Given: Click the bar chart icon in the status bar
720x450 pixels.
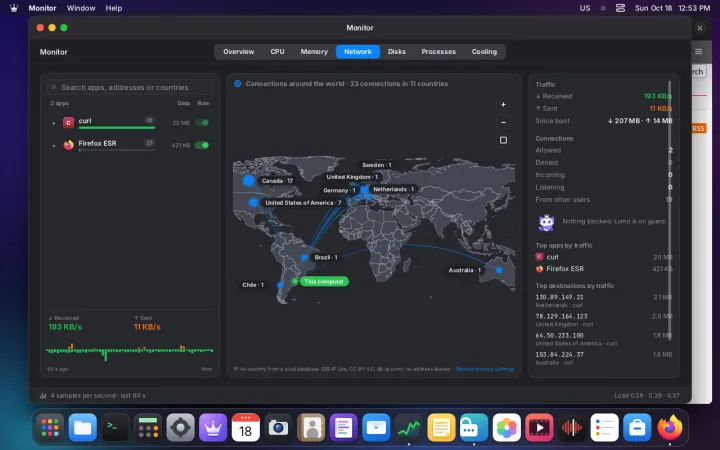Looking at the screenshot, I should pos(43,395).
